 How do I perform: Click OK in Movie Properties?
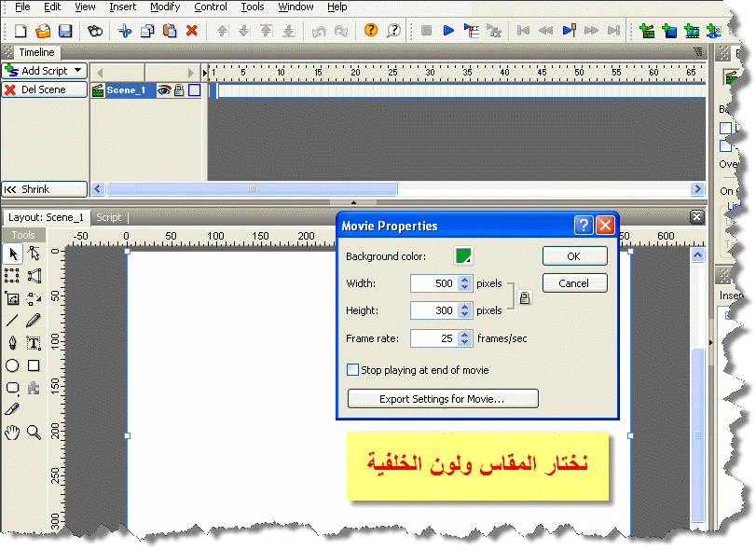(x=574, y=256)
